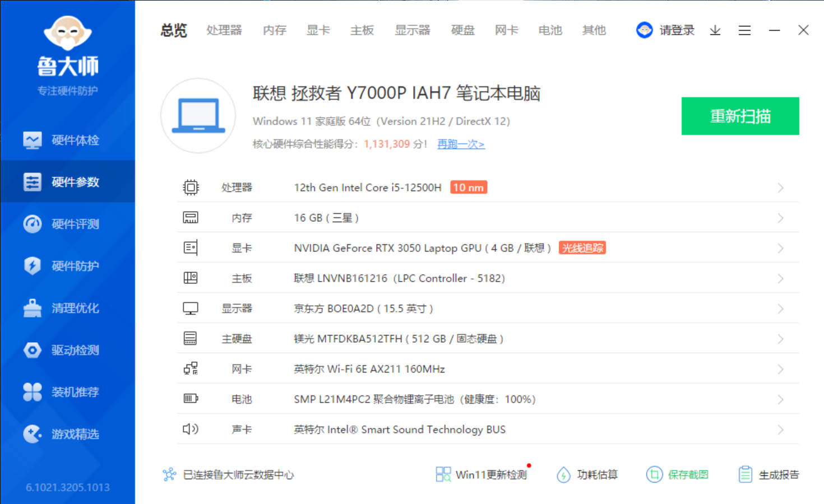This screenshot has width=824, height=504.
Task: Click the monitor icon in 显示器 row
Action: tap(191, 308)
